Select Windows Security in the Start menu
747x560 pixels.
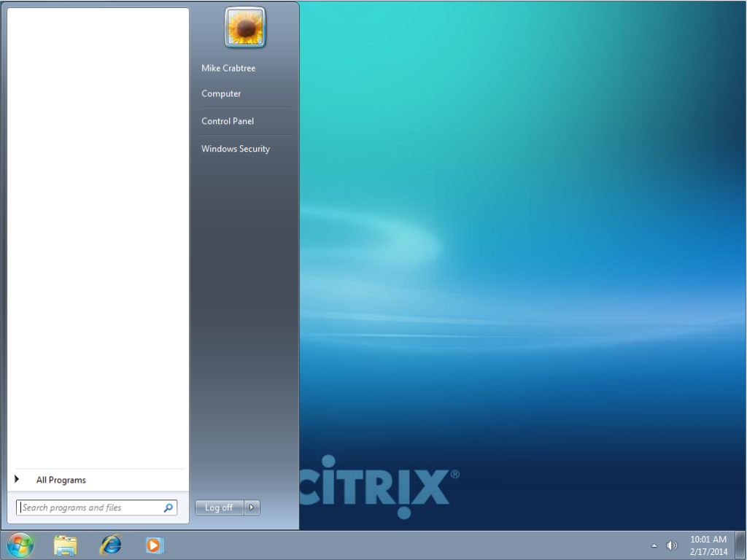coord(236,148)
